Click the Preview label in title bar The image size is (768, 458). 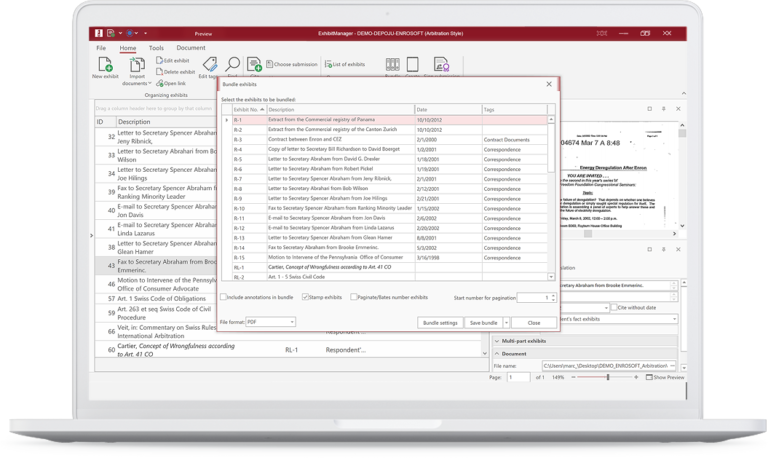coord(203,34)
